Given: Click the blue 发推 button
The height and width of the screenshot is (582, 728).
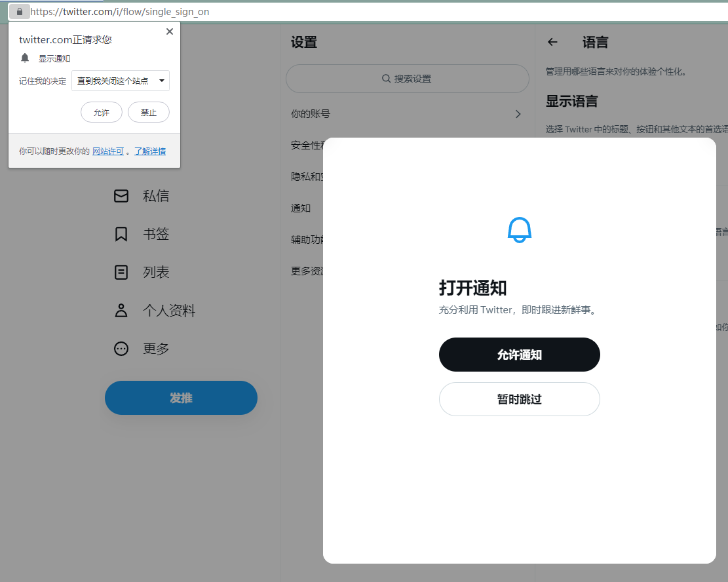Looking at the screenshot, I should coord(181,398).
